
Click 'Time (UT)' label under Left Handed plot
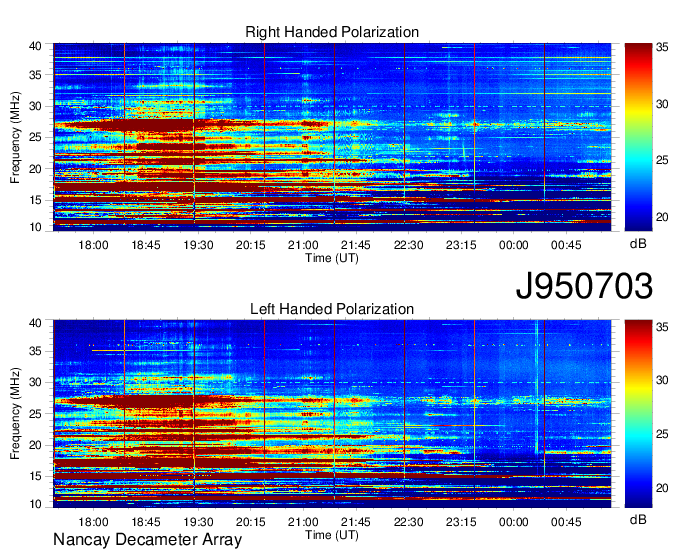332,535
